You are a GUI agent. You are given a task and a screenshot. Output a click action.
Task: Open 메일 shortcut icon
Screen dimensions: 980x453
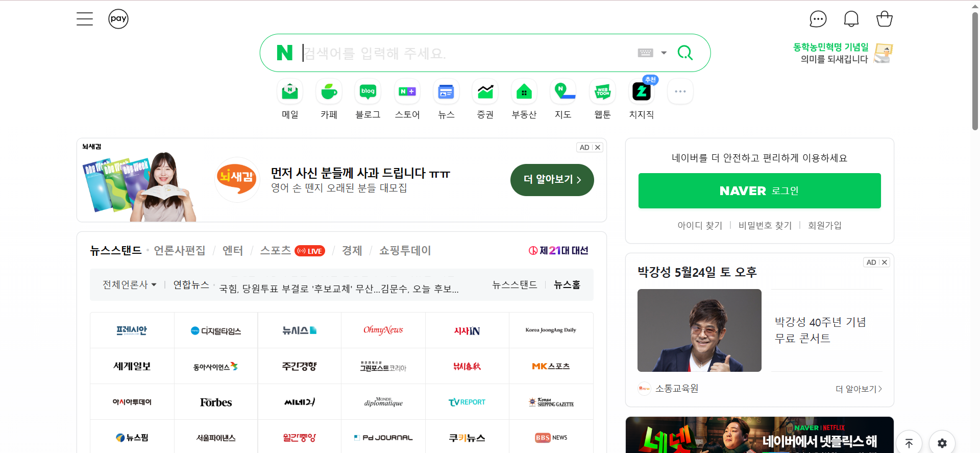tap(290, 92)
